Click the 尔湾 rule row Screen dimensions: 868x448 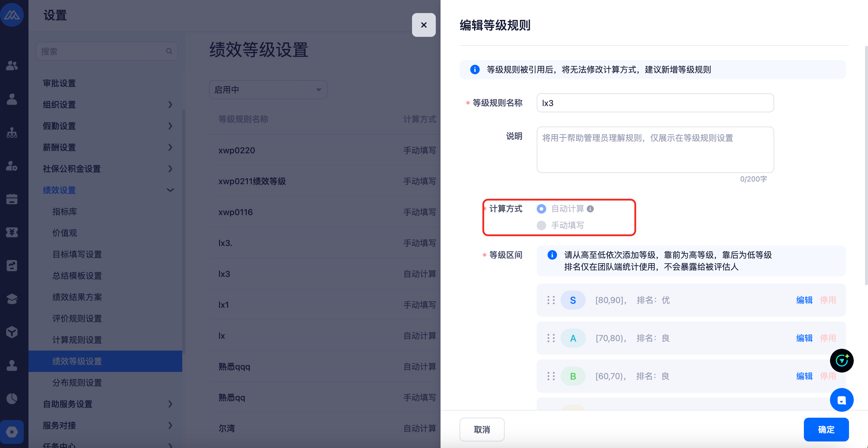coord(325,428)
